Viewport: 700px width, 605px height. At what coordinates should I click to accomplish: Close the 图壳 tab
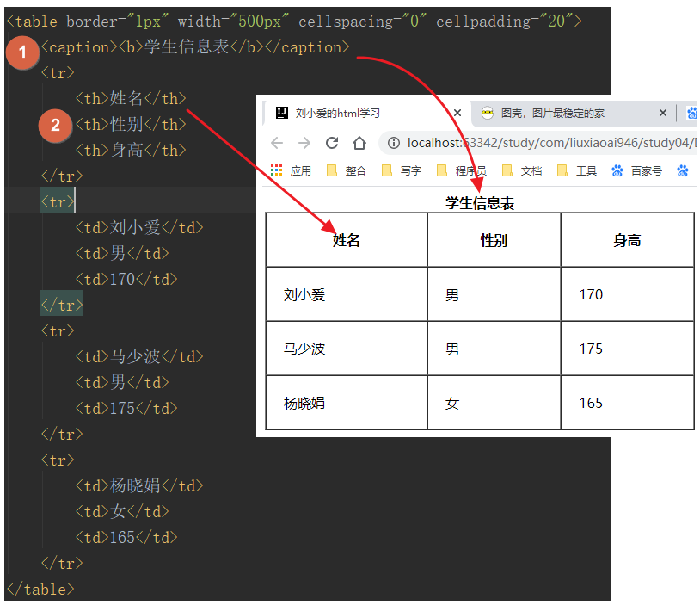pos(663,113)
